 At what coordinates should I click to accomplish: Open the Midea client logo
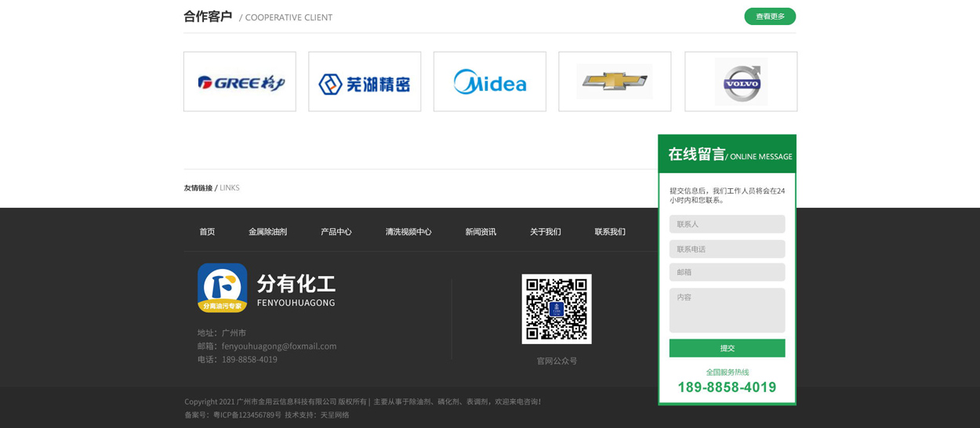click(x=490, y=82)
